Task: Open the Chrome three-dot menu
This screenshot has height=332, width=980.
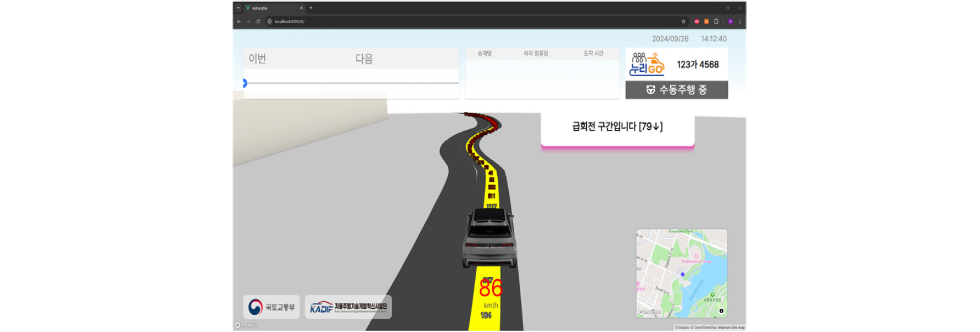Action: pos(740,22)
